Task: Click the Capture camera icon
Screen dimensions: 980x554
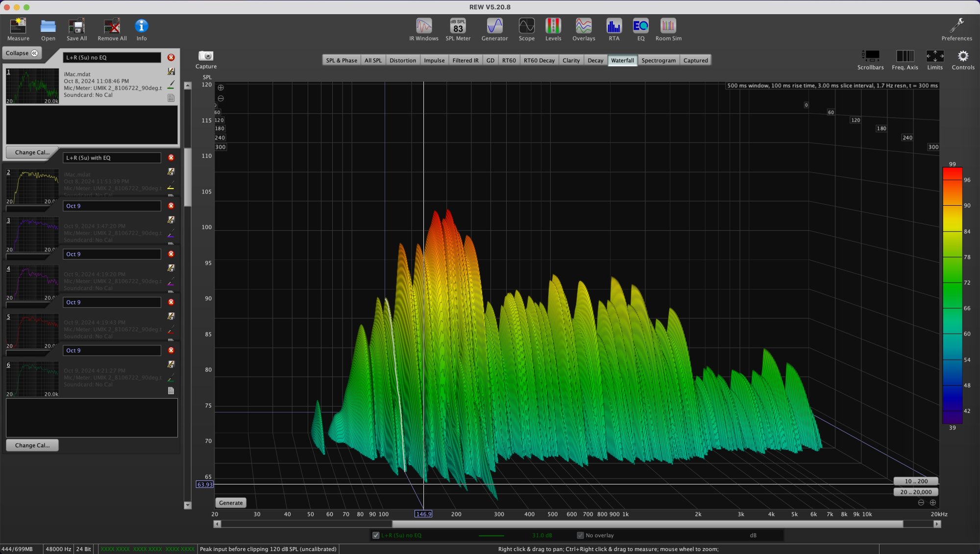Action: pos(206,56)
